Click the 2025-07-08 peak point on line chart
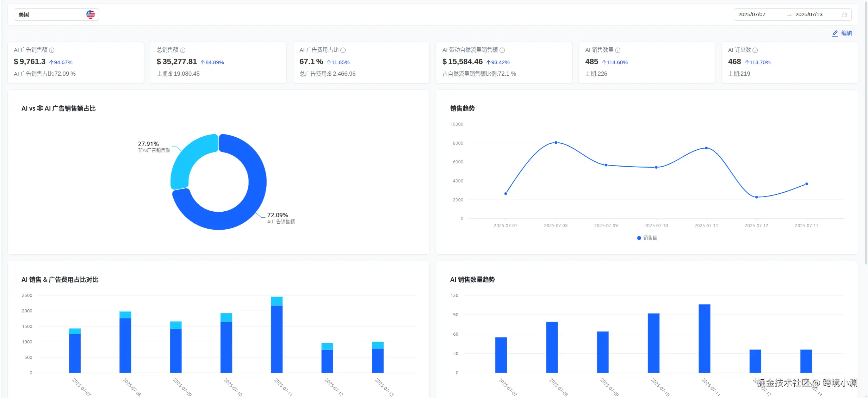The width and height of the screenshot is (868, 398). [556, 143]
